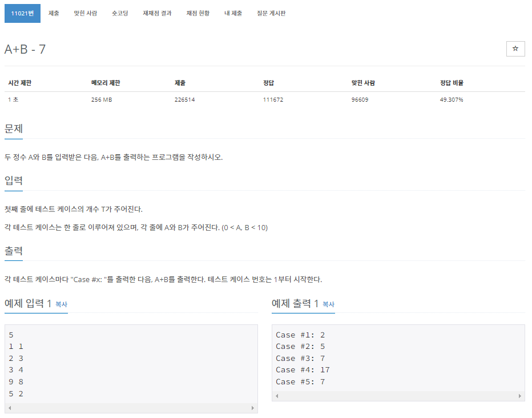
Task: Click the problem title A+B - 7
Action: [25, 50]
